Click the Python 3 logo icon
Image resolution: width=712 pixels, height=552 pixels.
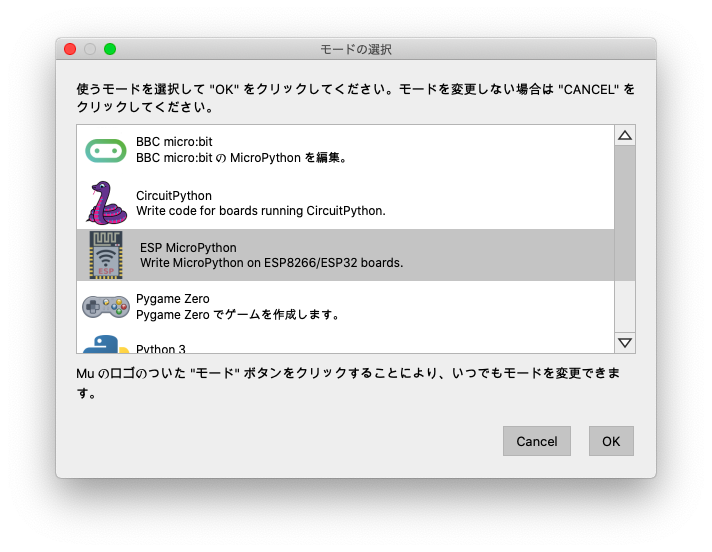click(106, 344)
